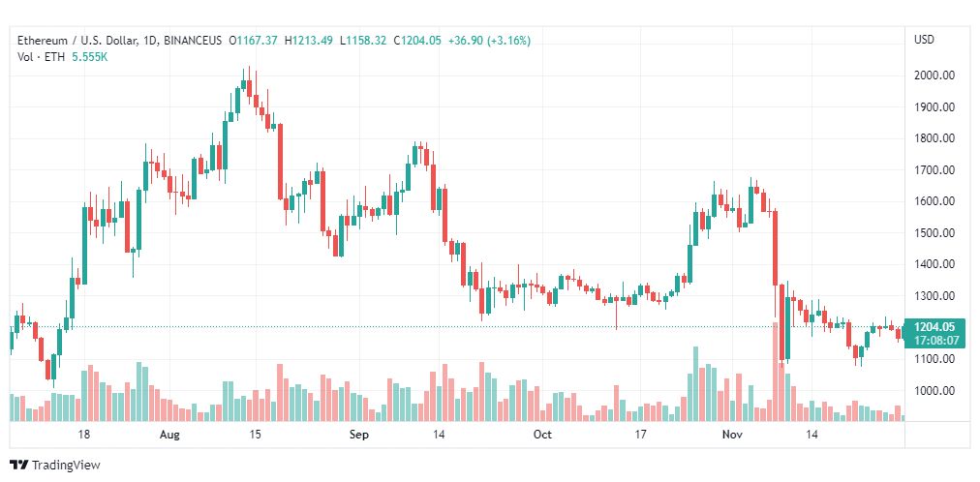Select the Nov marker on time axis
This screenshot has height=482, width=980.
coord(729,435)
